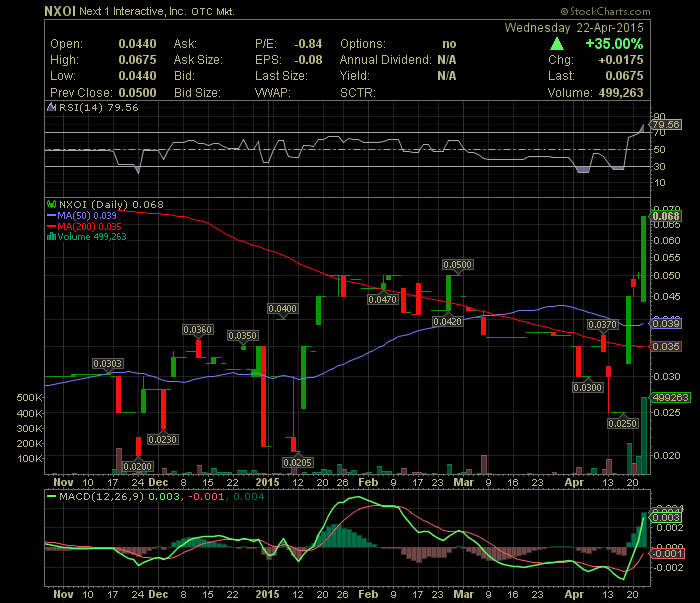The image size is (700, 603).
Task: Click the 0.068 price tag on right axis
Action: click(666, 216)
